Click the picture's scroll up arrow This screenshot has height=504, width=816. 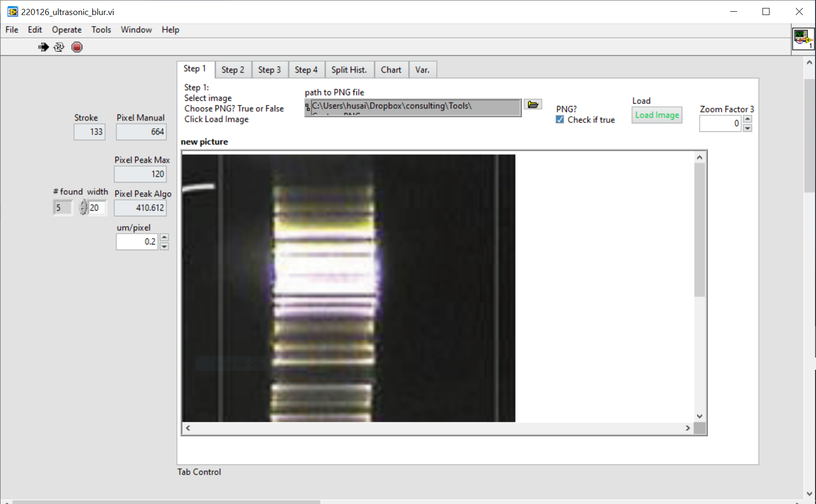point(700,157)
